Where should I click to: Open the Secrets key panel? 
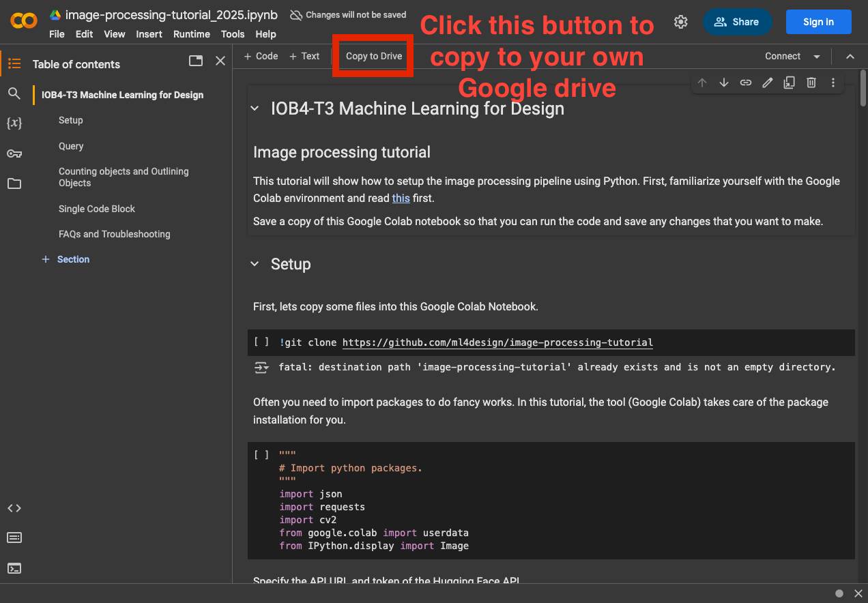coord(14,153)
